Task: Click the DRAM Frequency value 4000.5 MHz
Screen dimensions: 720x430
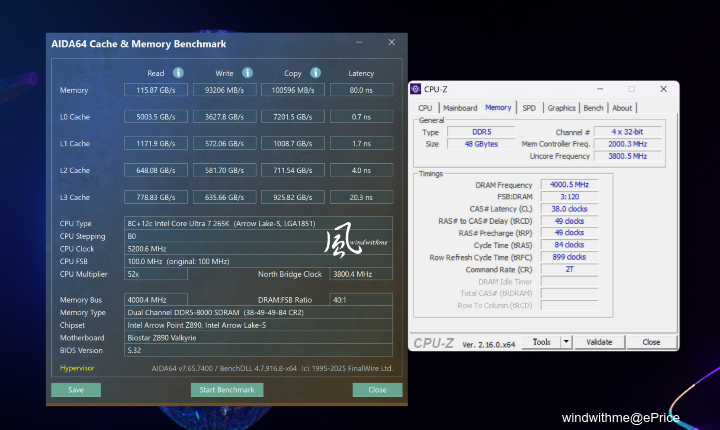Action: click(x=569, y=185)
